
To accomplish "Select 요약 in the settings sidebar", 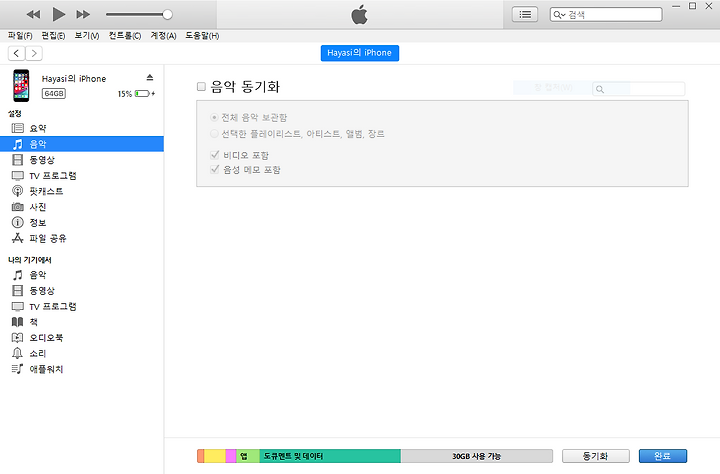I will point(82,128).
